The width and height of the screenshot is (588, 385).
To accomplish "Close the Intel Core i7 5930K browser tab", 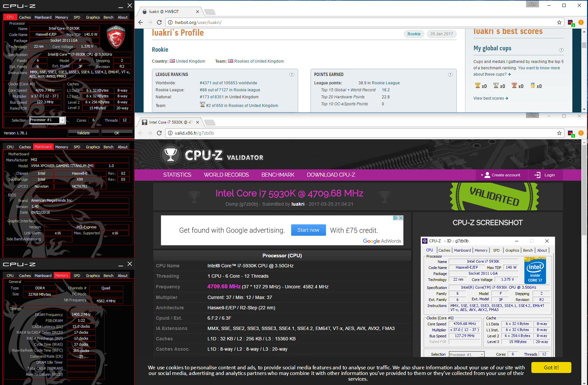I will point(198,122).
